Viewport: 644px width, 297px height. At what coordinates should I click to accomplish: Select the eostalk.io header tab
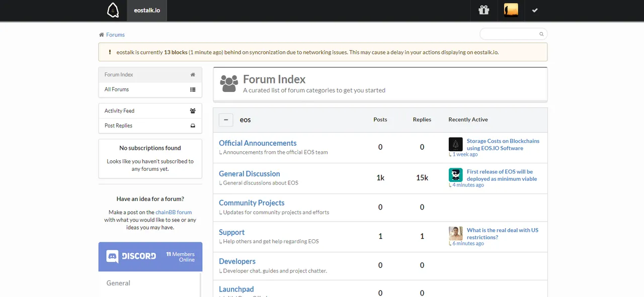tap(147, 11)
